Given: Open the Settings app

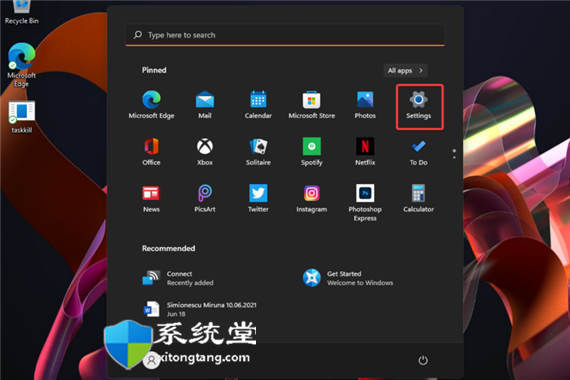Looking at the screenshot, I should [418, 106].
